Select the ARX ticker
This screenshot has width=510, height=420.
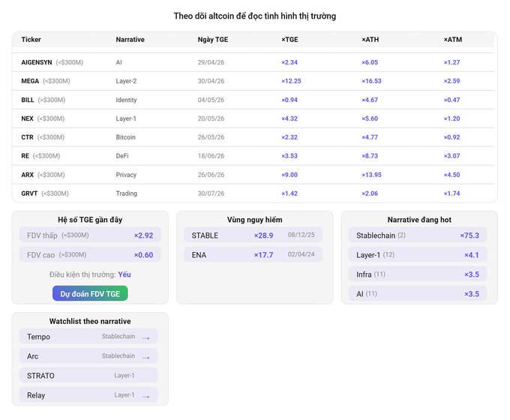(x=27, y=175)
